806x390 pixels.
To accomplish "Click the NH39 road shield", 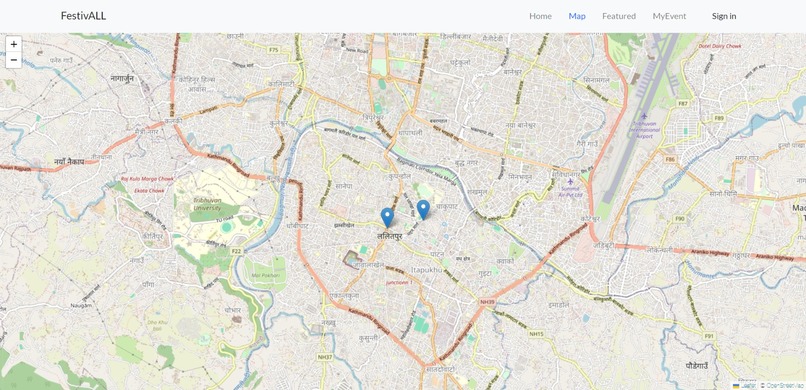I will point(487,302).
